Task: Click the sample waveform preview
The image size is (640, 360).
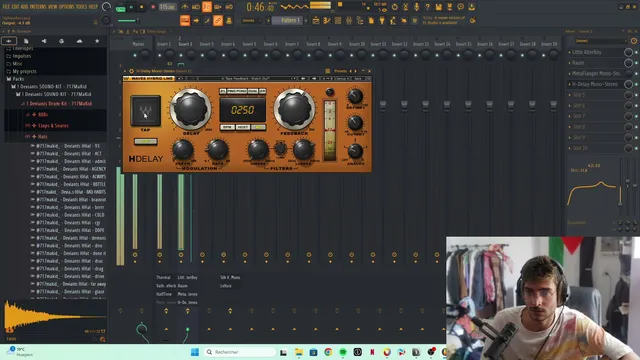Action: pyautogui.click(x=54, y=316)
